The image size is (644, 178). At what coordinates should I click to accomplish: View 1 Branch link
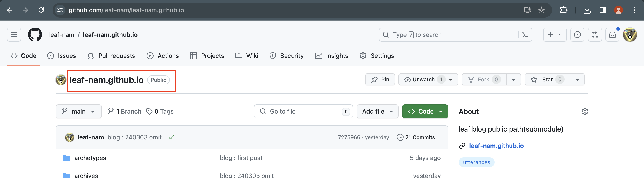[x=124, y=111]
